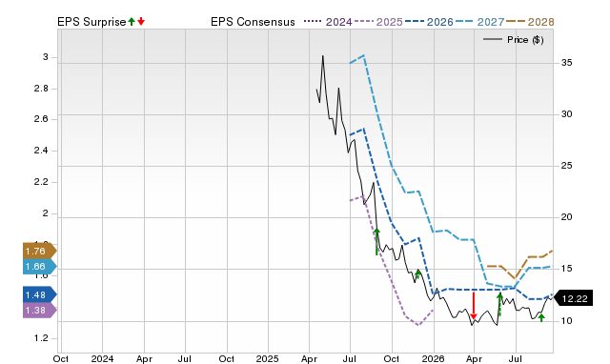Screen dimensions: 610x364
Task: Click the left axis value 3
Action: [x=46, y=57]
